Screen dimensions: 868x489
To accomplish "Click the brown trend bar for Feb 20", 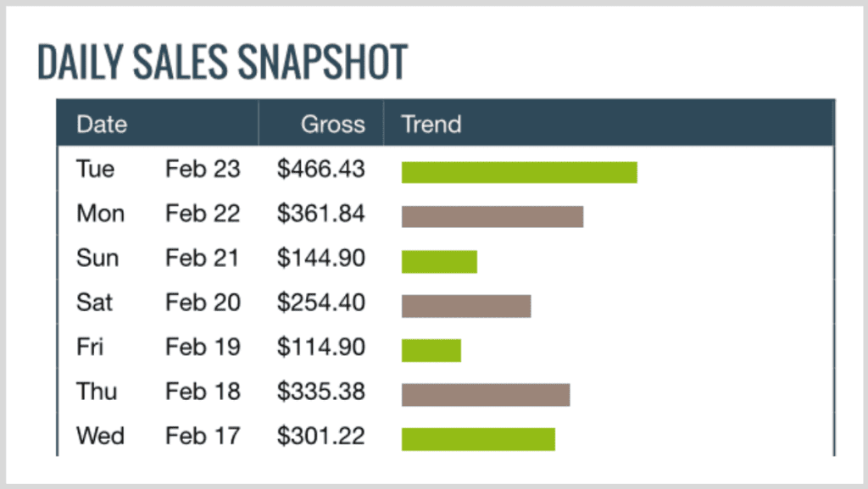I will click(x=466, y=306).
